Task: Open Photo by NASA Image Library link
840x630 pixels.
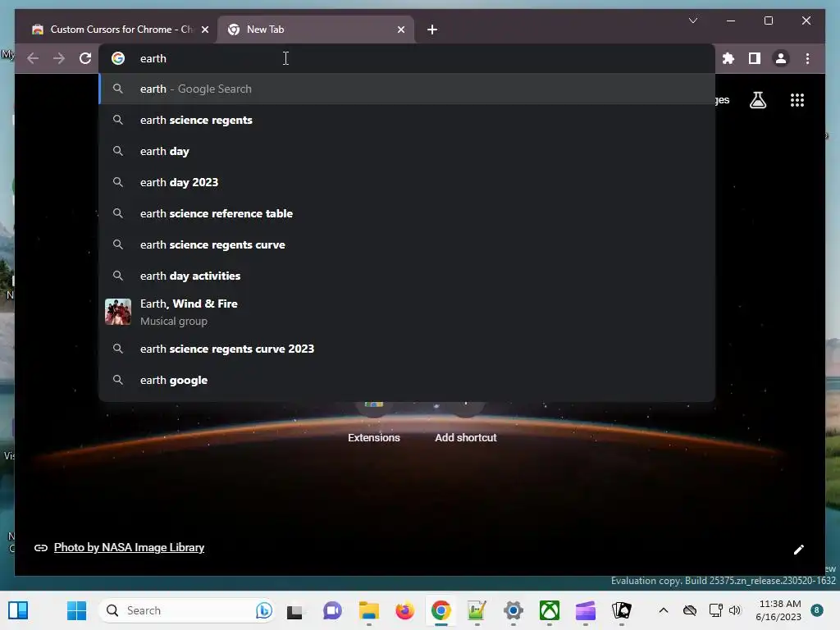Action: (x=129, y=547)
